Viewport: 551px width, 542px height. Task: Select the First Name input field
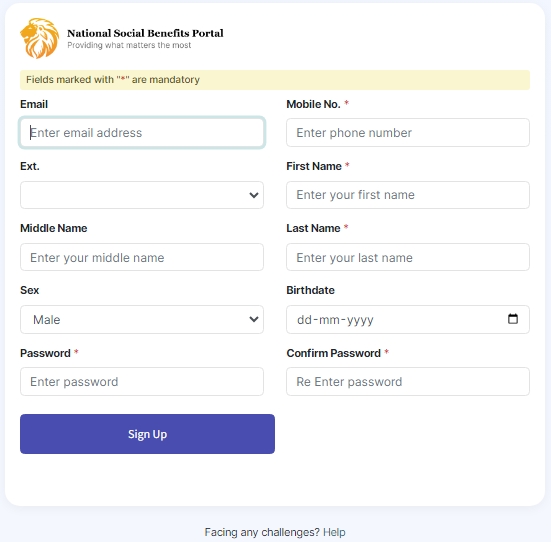coord(408,195)
